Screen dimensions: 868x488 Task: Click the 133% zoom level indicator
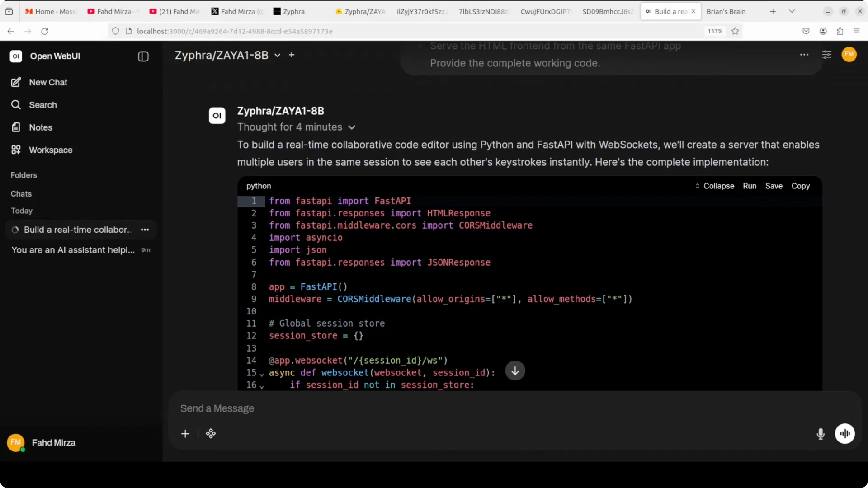pos(715,31)
